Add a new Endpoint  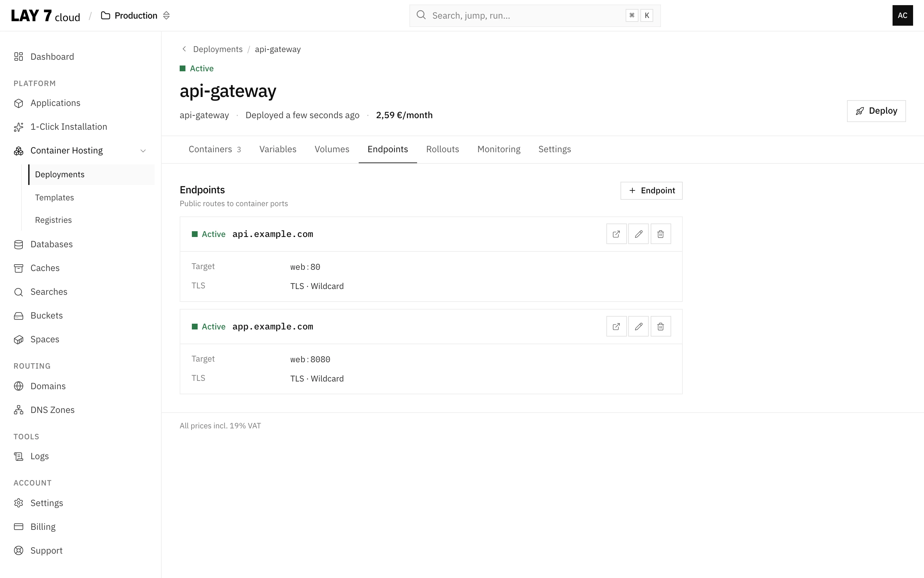(651, 191)
